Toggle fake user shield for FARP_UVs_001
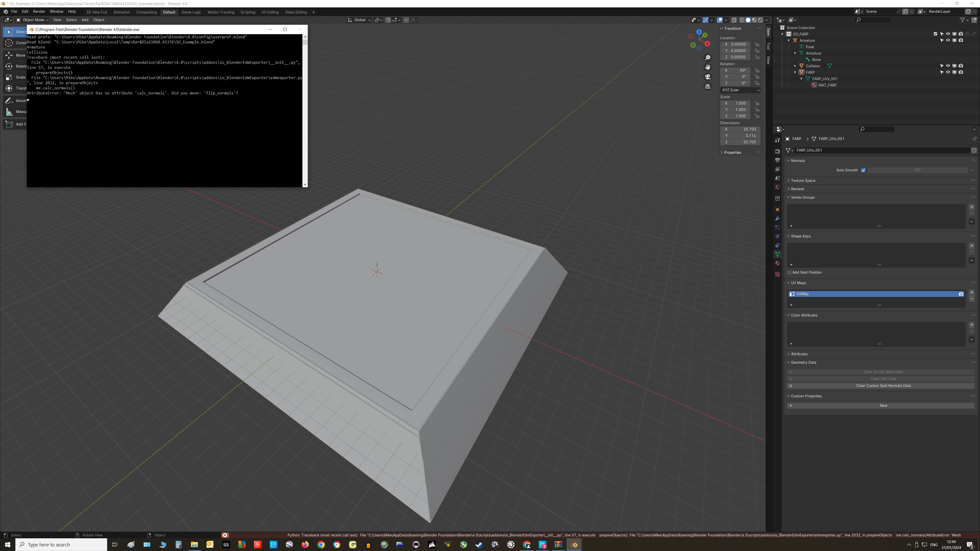 click(974, 150)
